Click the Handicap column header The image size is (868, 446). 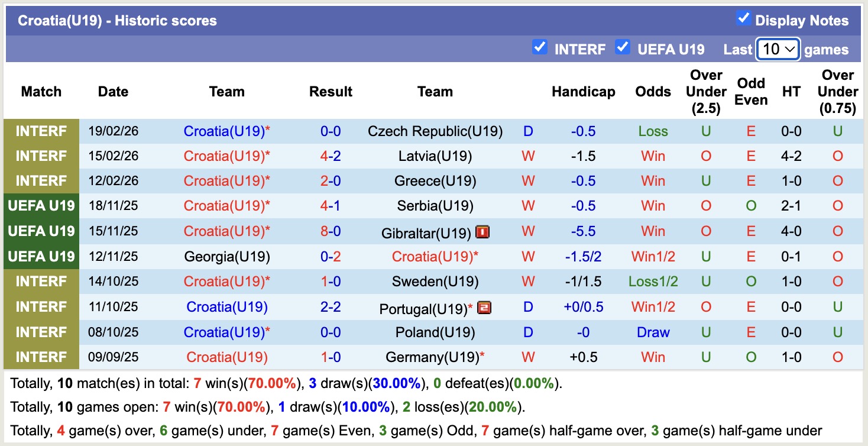(x=583, y=92)
